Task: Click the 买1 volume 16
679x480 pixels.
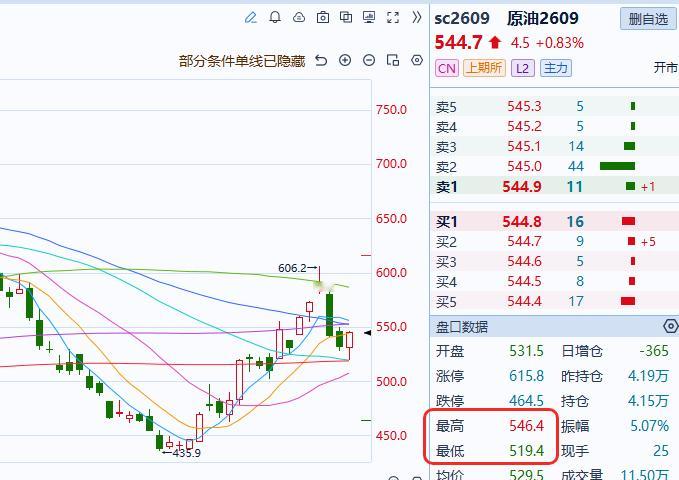Action: pyautogui.click(x=575, y=222)
